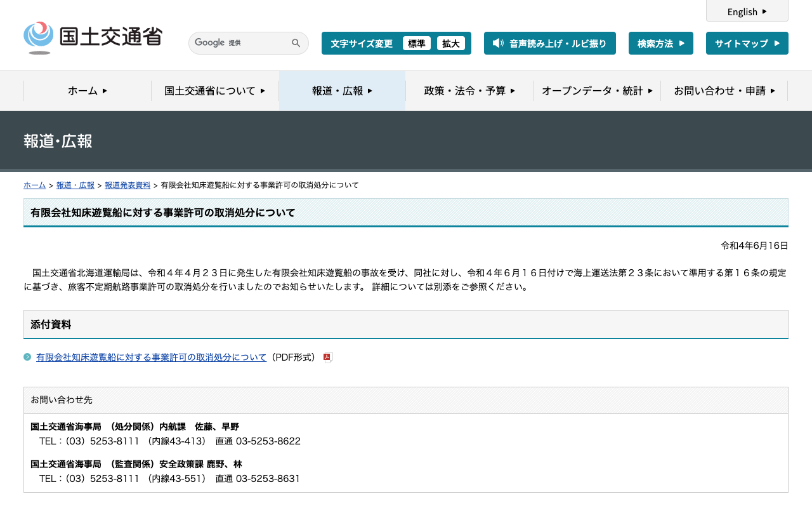Click the search magnifier icon
Viewport: 812px width, 508px height.
(296, 43)
